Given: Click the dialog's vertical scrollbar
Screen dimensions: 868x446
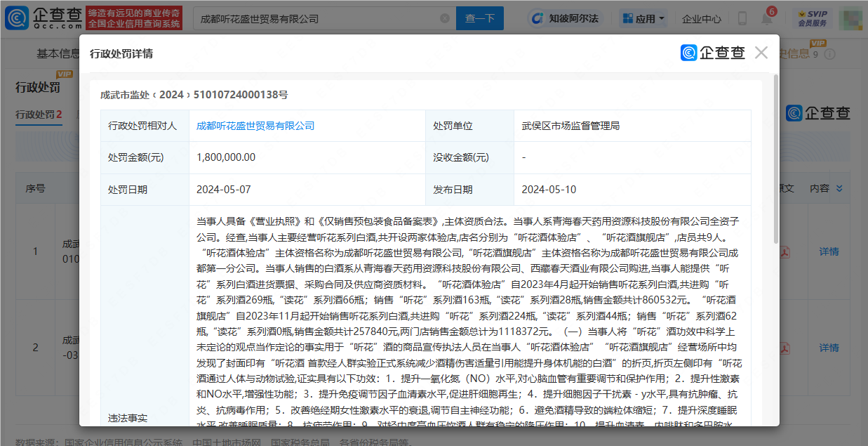Looking at the screenshot, I should (775, 158).
